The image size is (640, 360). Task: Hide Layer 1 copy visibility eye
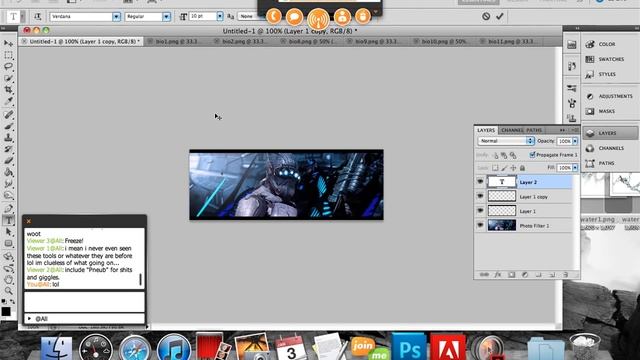[x=480, y=196]
